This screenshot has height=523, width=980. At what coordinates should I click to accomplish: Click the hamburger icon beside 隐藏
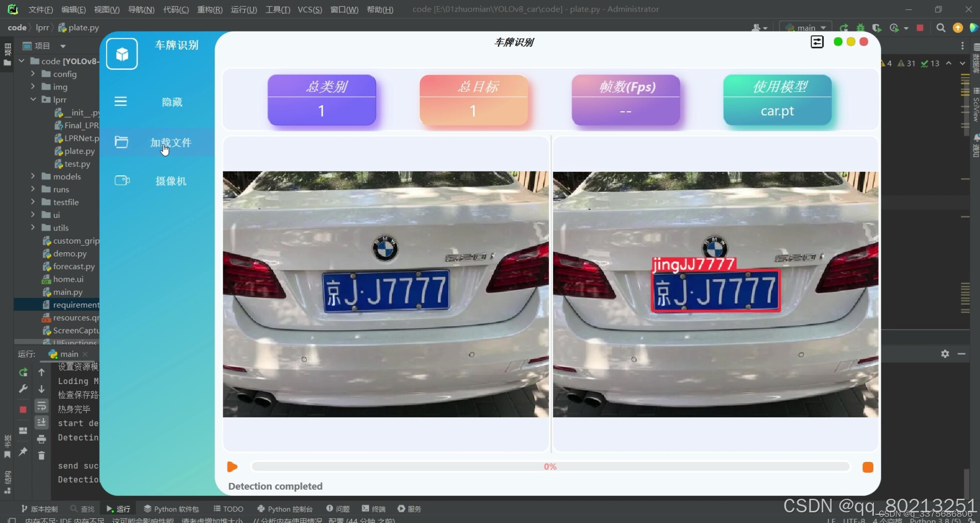tap(120, 101)
